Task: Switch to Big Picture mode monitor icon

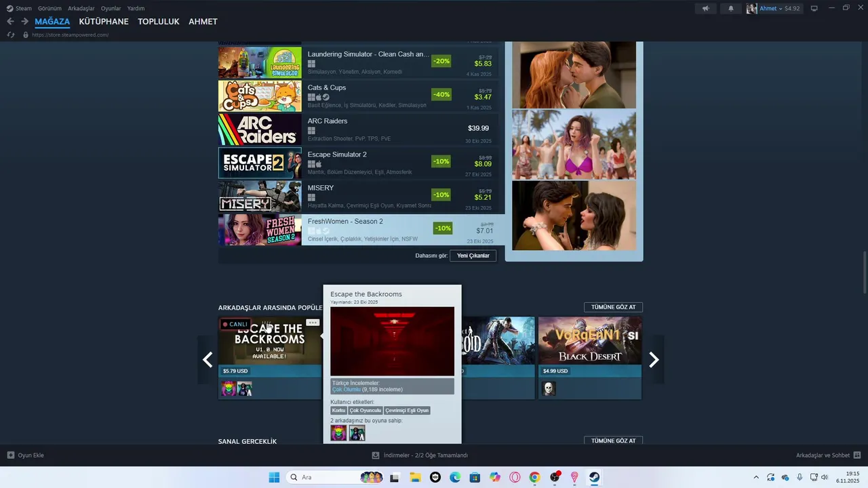Action: (x=814, y=8)
